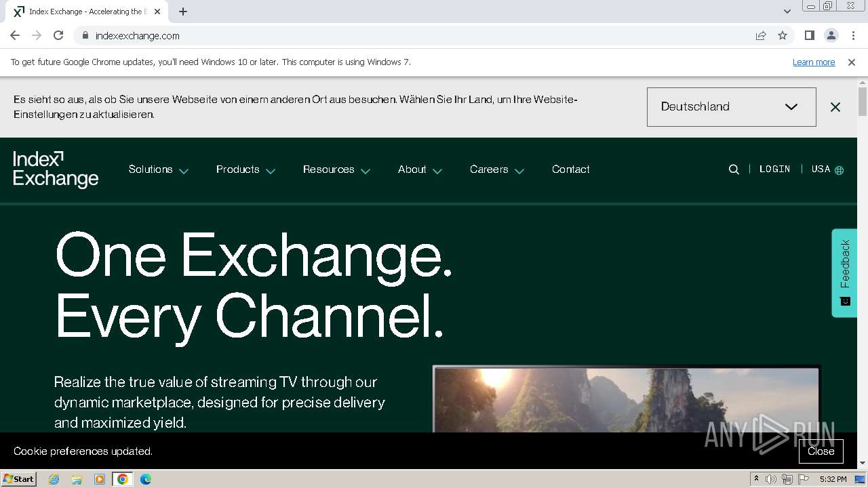This screenshot has width=868, height=488.
Task: Launch Microsoft Edge from taskbar
Action: pos(146,479)
